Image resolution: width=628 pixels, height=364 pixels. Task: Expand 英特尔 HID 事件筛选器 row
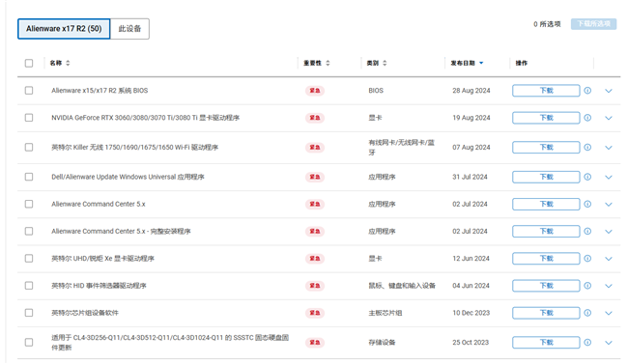point(609,287)
